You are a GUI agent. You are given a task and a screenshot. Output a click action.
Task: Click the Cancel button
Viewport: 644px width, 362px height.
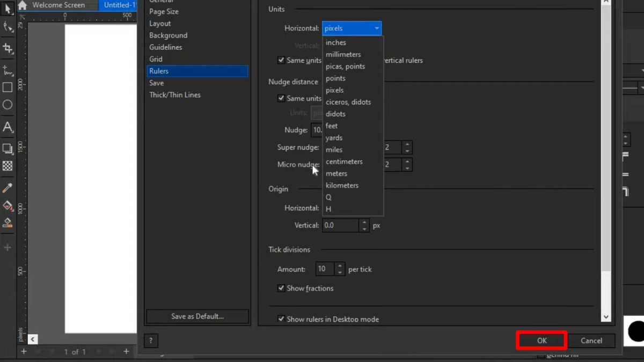591,341
